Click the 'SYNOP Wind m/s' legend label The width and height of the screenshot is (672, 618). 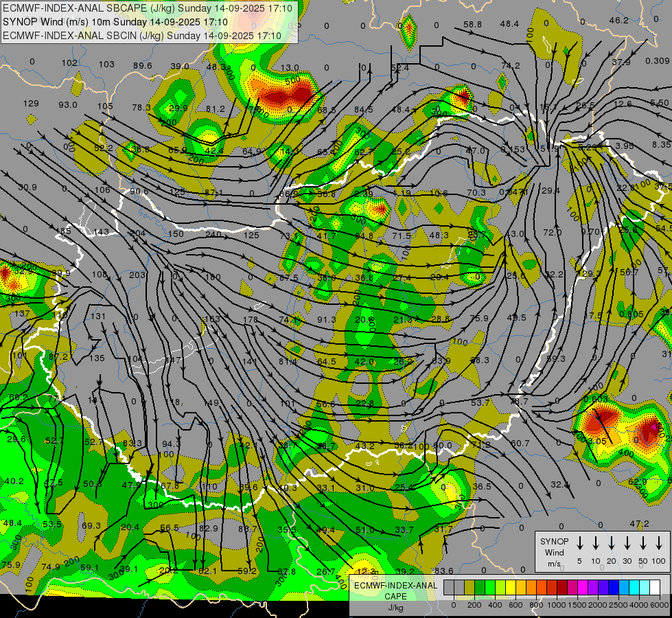point(554,553)
